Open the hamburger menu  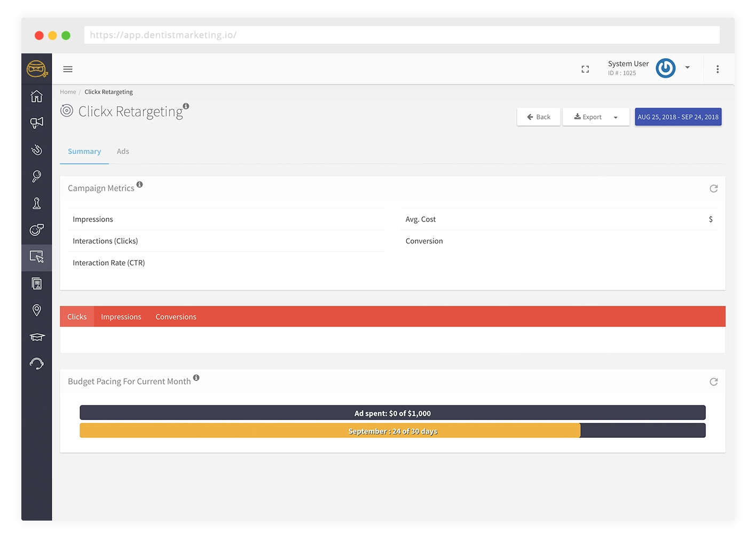68,69
